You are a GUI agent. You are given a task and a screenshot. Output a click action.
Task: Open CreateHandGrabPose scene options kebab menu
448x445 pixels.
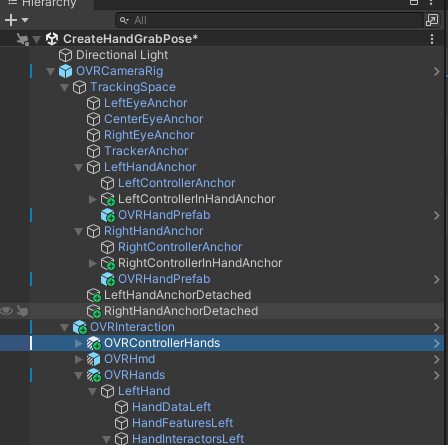click(432, 39)
